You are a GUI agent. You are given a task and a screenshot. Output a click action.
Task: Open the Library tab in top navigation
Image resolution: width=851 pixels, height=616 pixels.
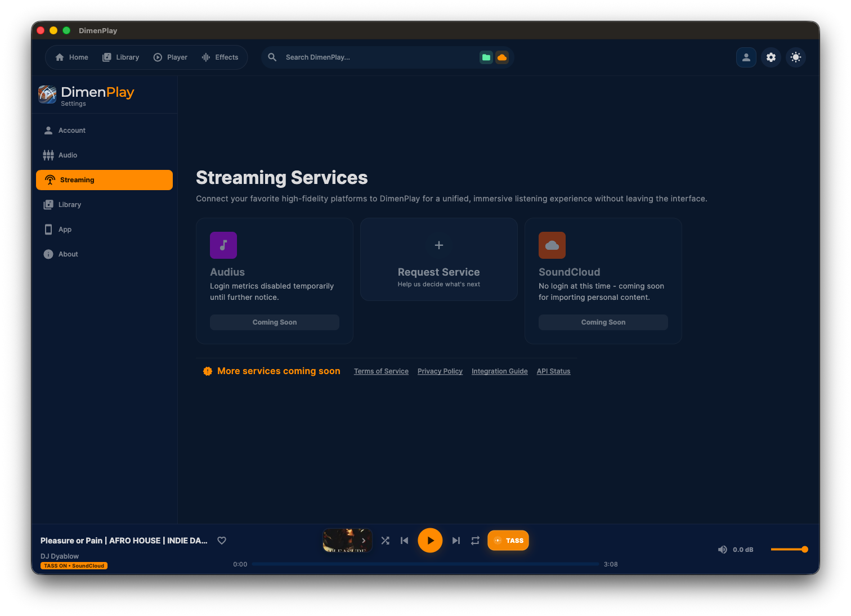point(120,57)
